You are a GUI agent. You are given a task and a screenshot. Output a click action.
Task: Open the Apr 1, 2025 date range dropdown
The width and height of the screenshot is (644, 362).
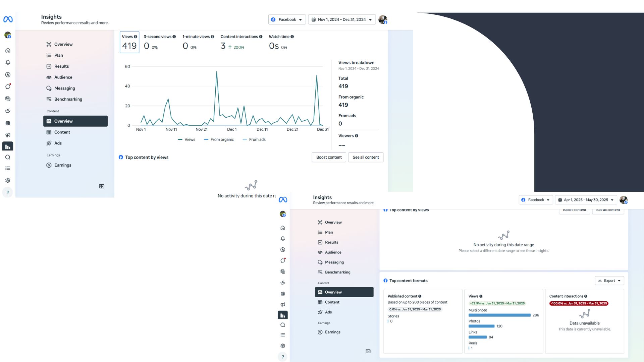point(586,200)
